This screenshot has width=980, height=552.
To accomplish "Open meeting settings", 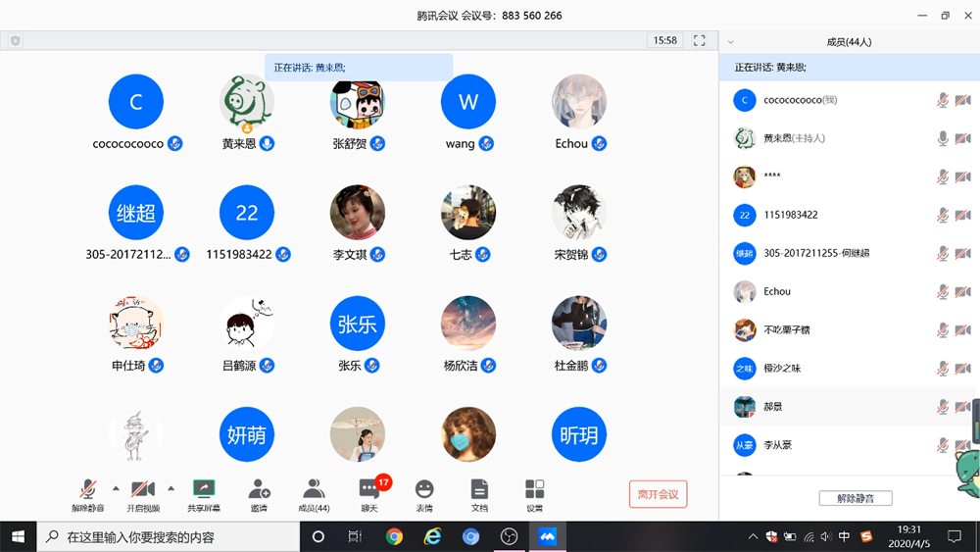I will 534,495.
